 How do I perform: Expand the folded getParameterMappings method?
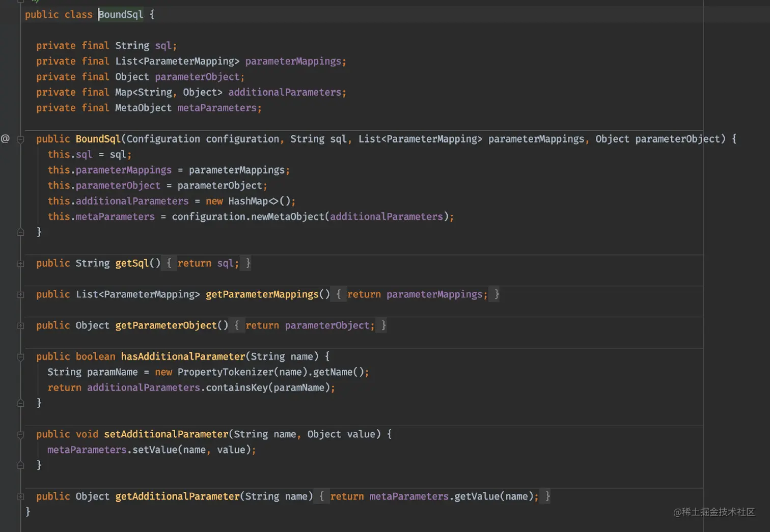(21, 294)
